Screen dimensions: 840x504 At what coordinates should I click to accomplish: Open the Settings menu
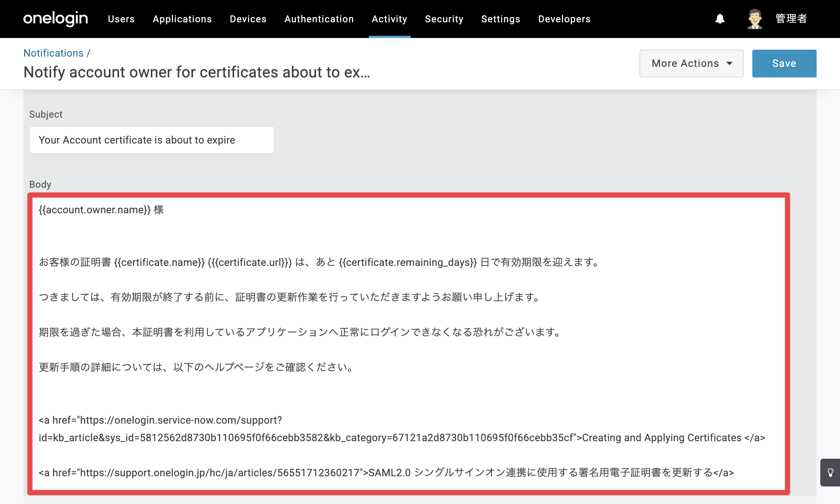[501, 19]
